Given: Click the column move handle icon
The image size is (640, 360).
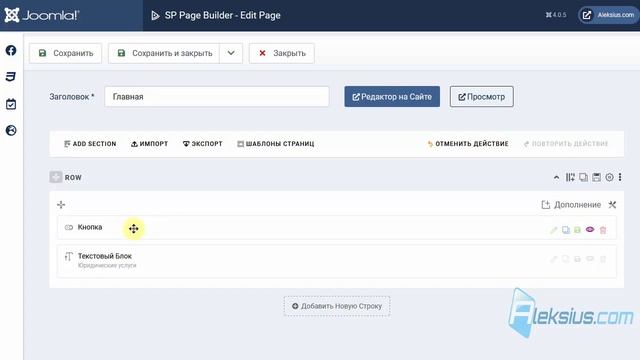Looking at the screenshot, I should [x=61, y=204].
